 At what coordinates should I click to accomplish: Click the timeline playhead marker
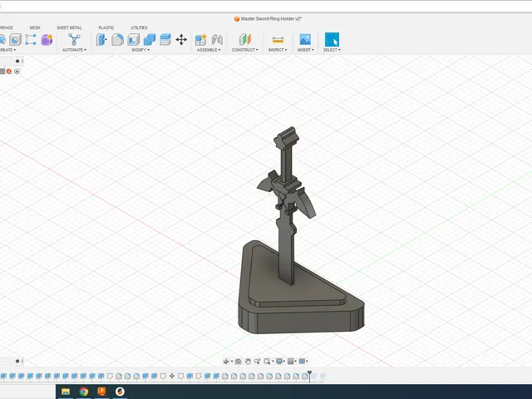(x=309, y=375)
